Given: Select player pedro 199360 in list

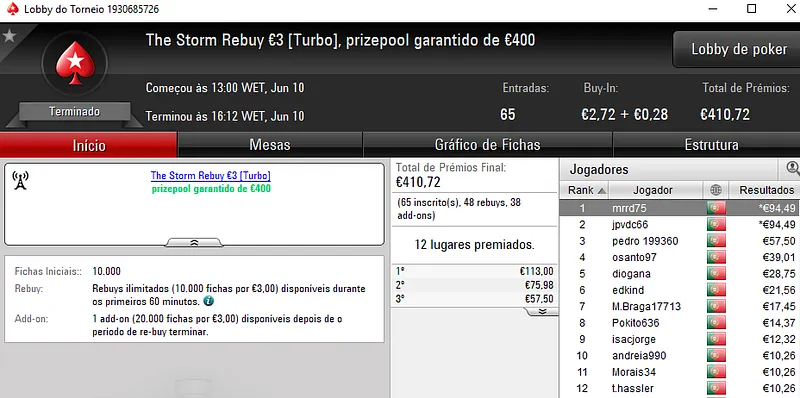Looking at the screenshot, I should point(680,241).
